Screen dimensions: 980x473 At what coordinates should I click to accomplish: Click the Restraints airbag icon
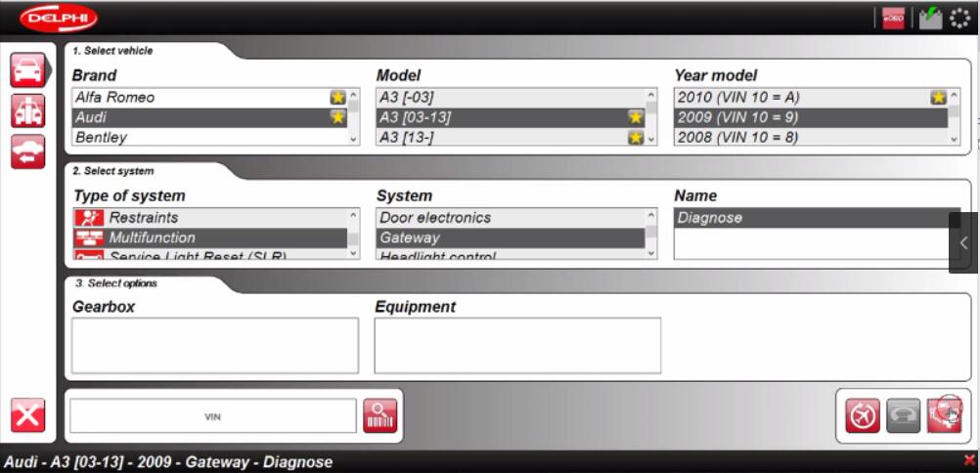(89, 217)
